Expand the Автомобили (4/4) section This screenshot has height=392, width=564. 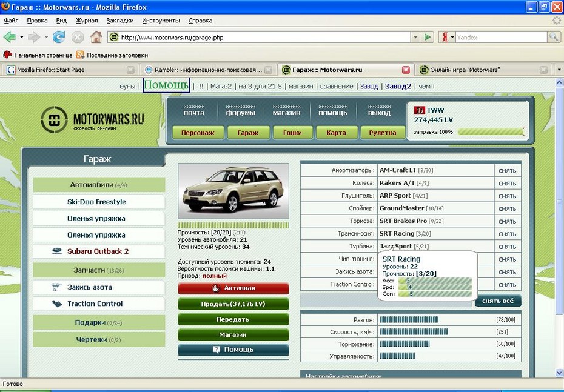coord(99,185)
